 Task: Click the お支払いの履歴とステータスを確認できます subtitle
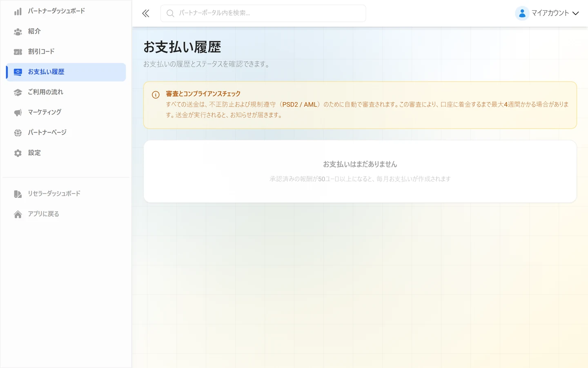click(x=206, y=64)
